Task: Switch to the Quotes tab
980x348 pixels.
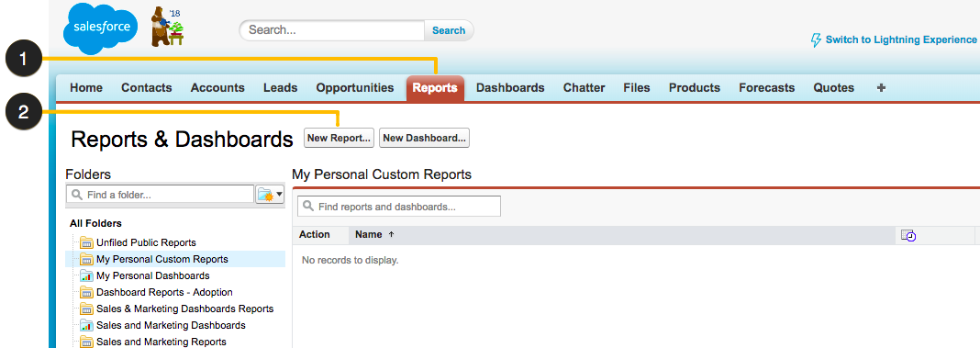Action: [x=834, y=88]
